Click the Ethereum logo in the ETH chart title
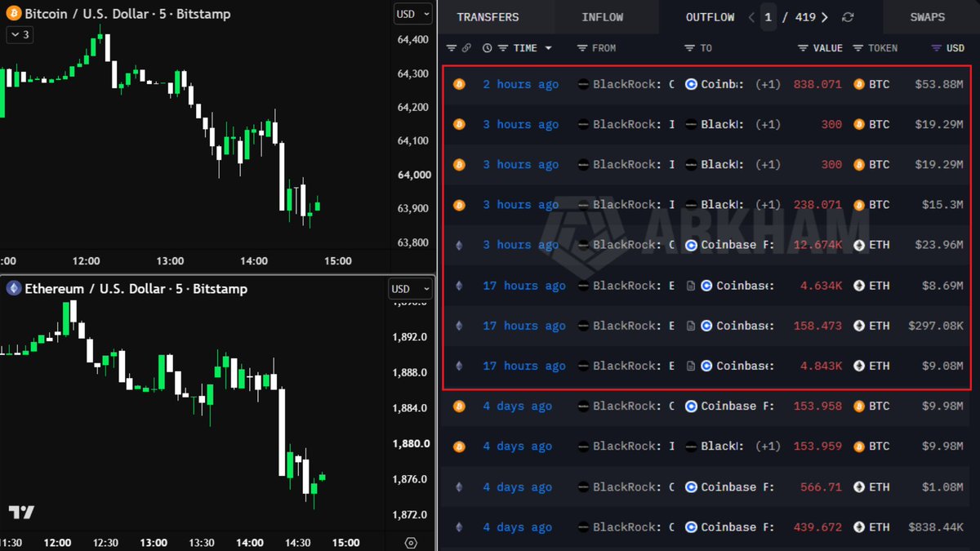The width and height of the screenshot is (980, 551). point(13,288)
